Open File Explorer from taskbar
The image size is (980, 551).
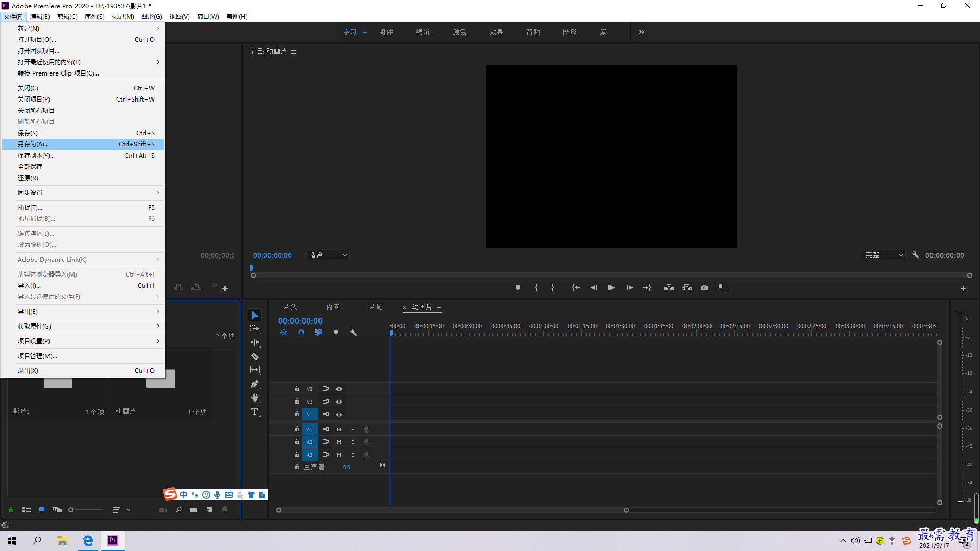click(62, 540)
